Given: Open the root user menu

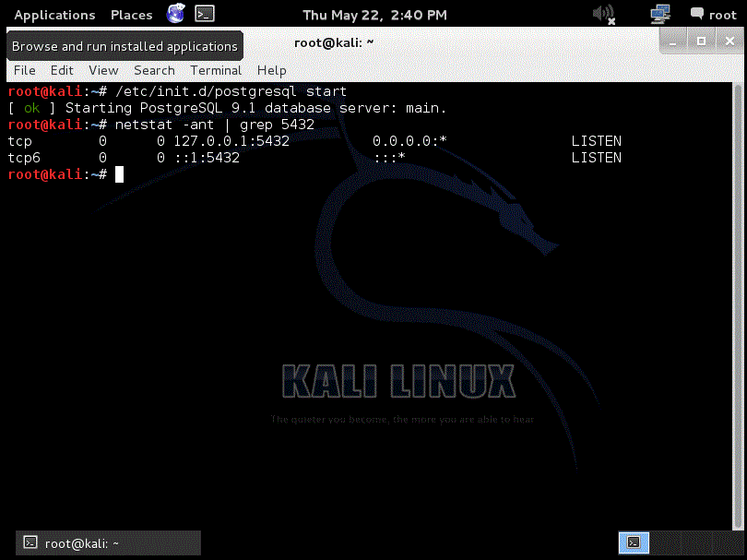Looking at the screenshot, I should click(723, 16).
